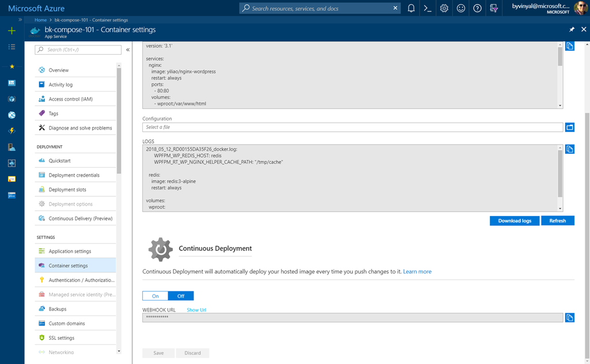Click the Download logs button
The image size is (590, 364).
point(515,221)
